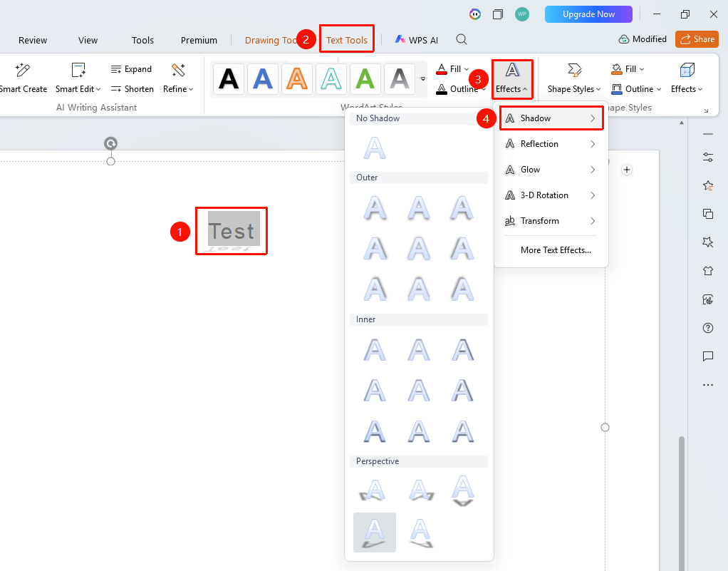Open the Text Fill dropdown
728x571 pixels.
tap(452, 68)
